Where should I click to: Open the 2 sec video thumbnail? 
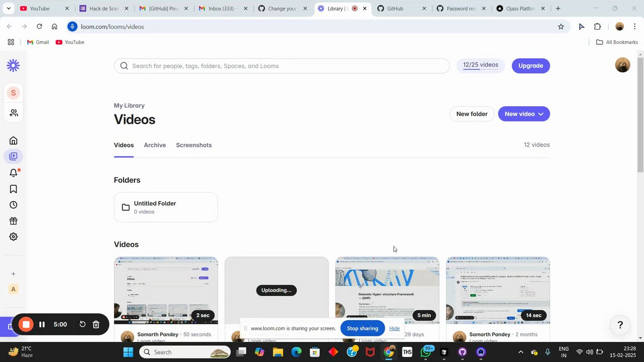pyautogui.click(x=166, y=291)
